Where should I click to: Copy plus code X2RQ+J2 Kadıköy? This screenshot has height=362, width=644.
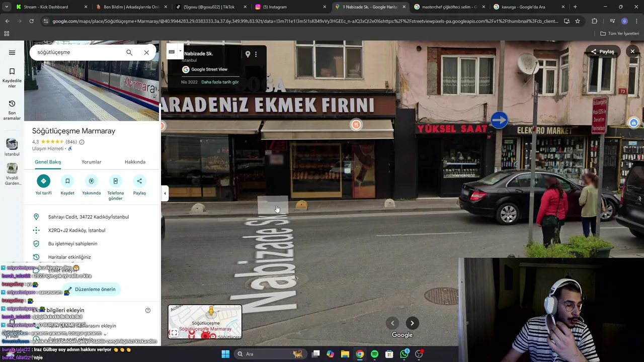(76, 230)
